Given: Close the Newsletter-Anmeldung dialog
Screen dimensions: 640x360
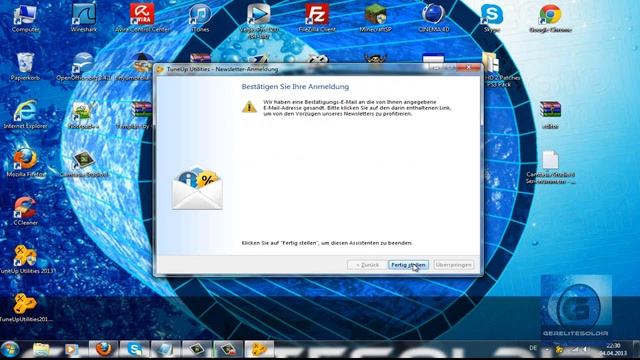Looking at the screenshot, I should coord(469,67).
